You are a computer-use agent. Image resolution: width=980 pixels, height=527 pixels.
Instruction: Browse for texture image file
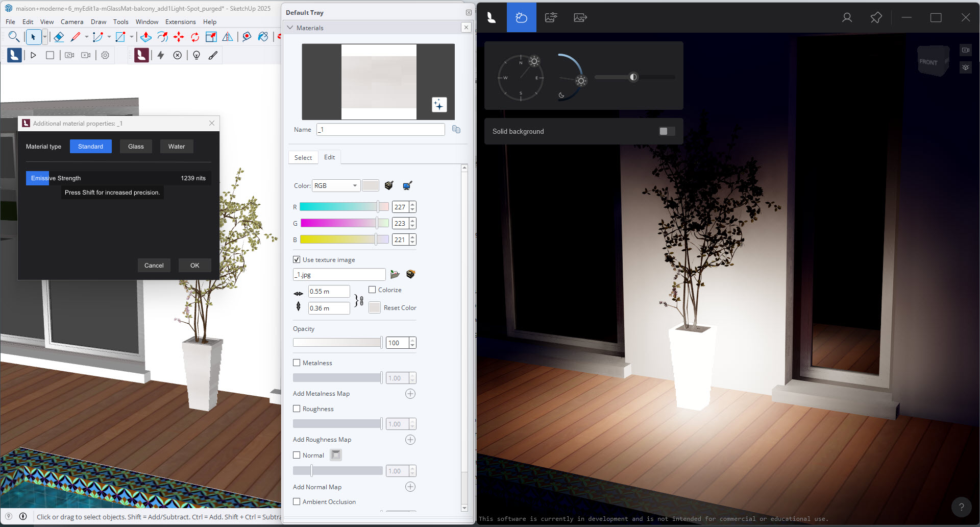tap(395, 275)
